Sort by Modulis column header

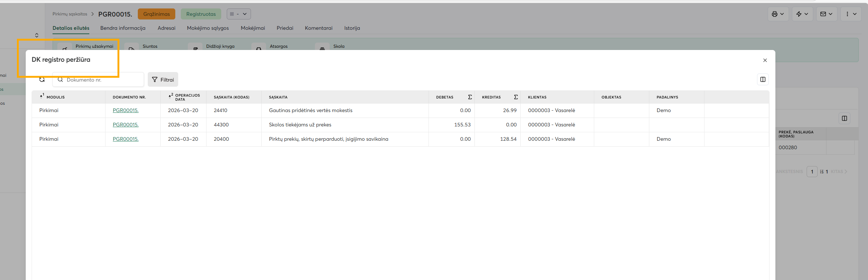click(55, 97)
